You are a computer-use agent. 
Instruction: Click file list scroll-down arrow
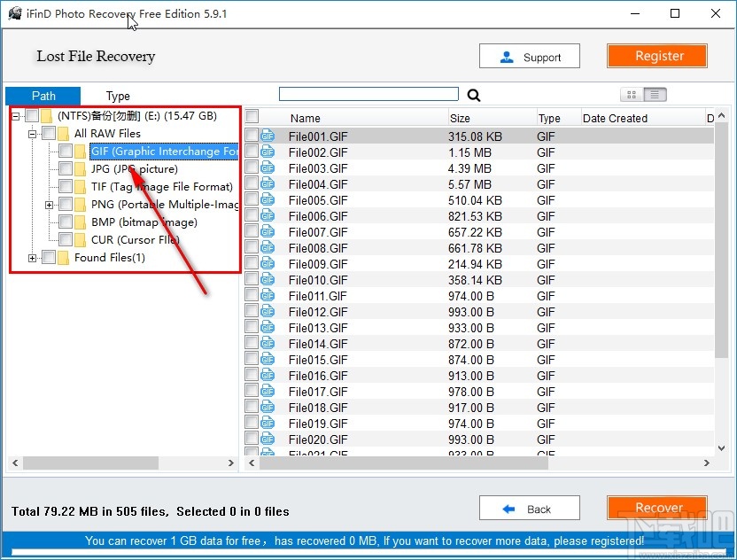click(721, 448)
